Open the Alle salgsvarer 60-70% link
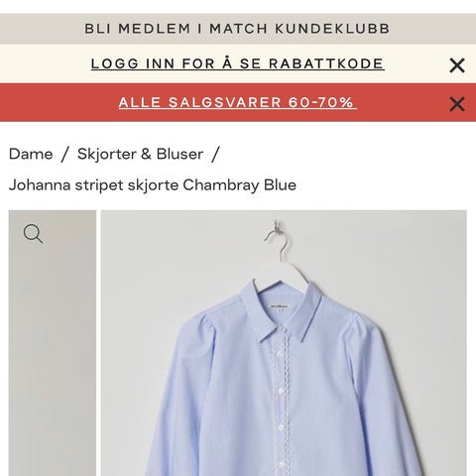The image size is (476, 476). click(x=238, y=102)
